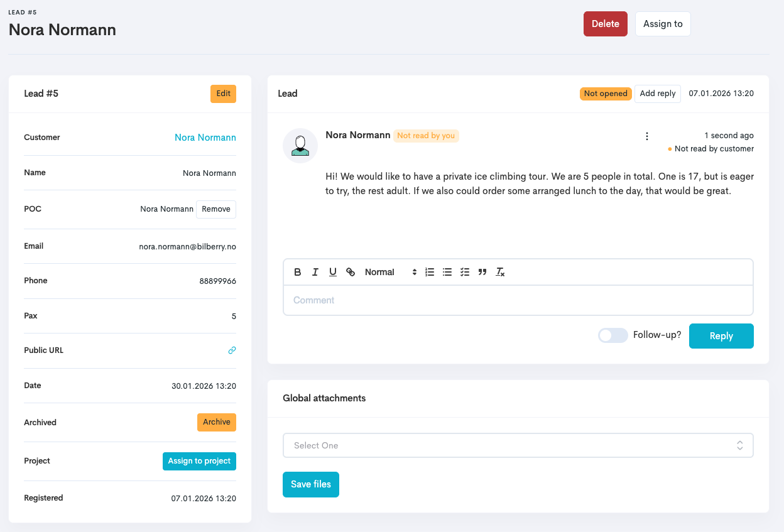Enable the Follow-up toggle switch
784x532 pixels.
[x=612, y=335]
